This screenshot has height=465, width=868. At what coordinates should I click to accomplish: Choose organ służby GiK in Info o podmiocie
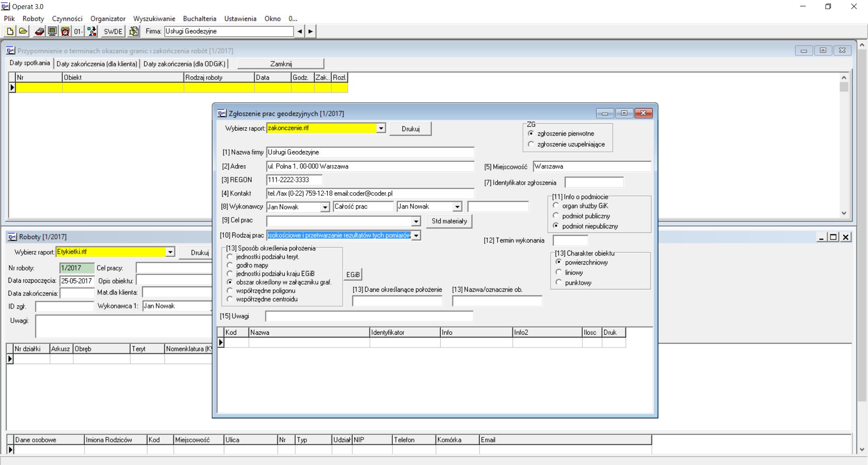pyautogui.click(x=556, y=205)
